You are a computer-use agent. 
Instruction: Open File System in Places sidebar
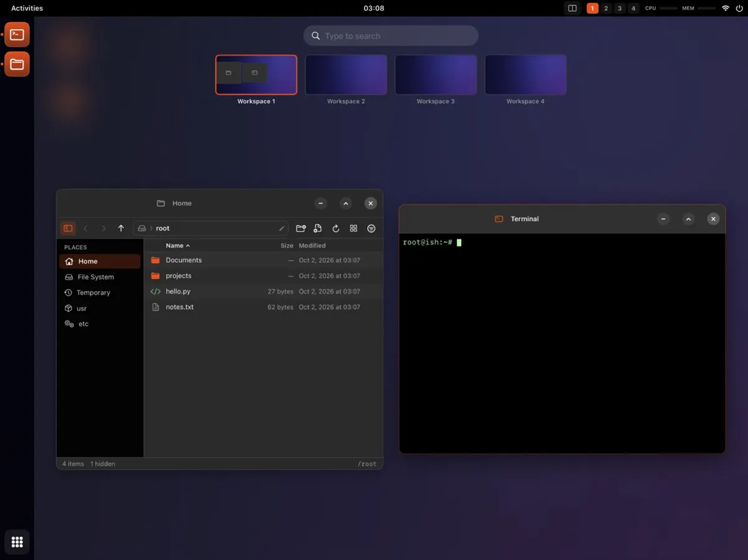point(100,277)
